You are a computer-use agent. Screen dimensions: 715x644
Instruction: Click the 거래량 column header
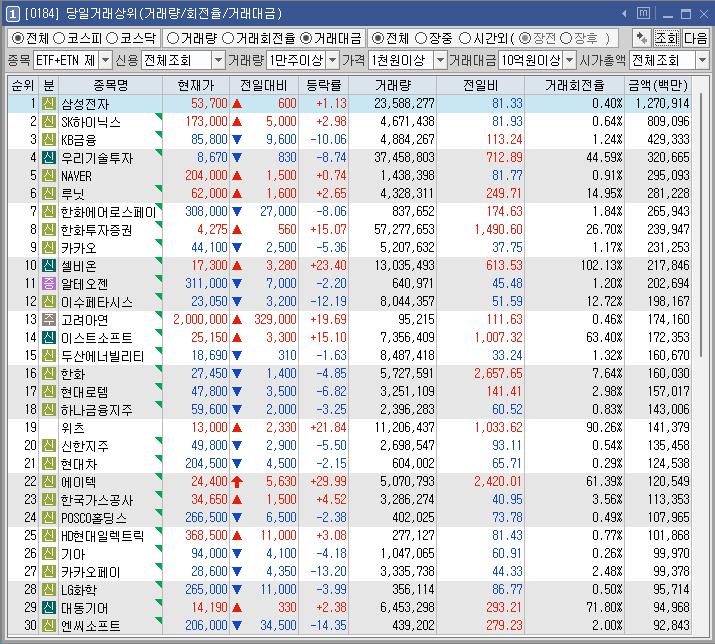tap(393, 85)
